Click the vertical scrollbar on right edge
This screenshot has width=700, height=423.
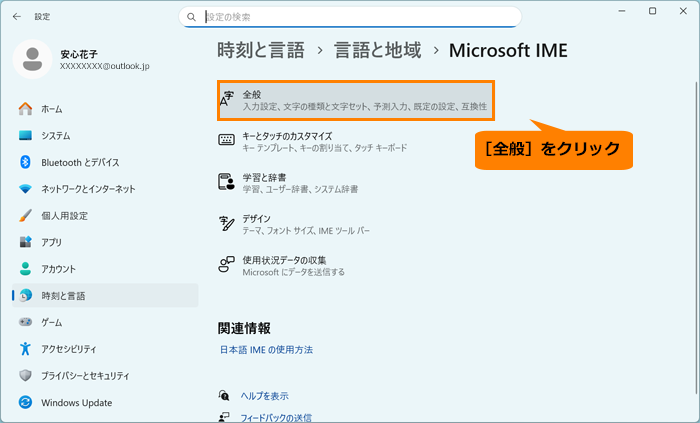point(696,236)
